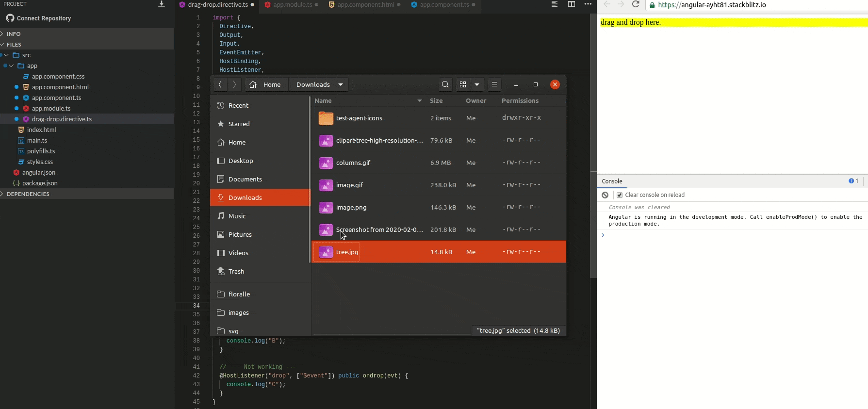The height and width of the screenshot is (409, 868).
Task: Click browser preview forward arrow
Action: point(621,4)
